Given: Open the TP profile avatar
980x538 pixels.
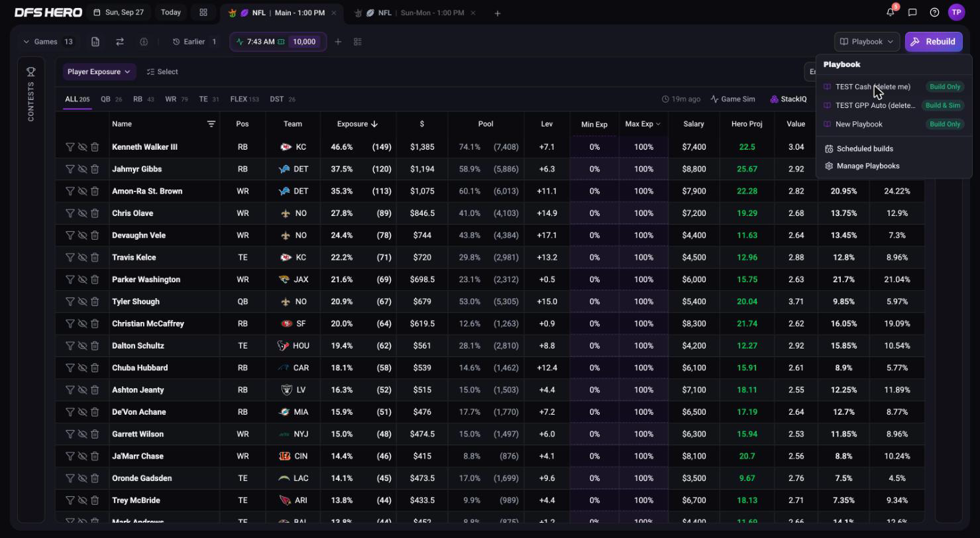Looking at the screenshot, I should (956, 12).
